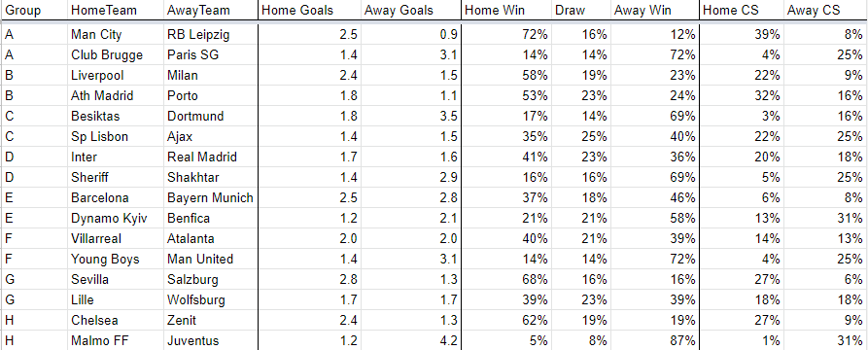Click the Group header cell
868x350 pixels.
tap(34, 10)
